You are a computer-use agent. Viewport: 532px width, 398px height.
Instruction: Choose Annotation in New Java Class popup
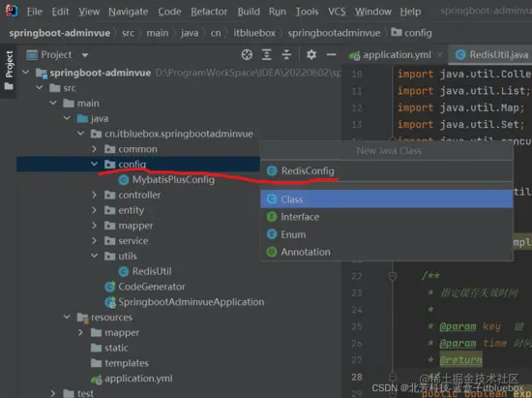387,252
